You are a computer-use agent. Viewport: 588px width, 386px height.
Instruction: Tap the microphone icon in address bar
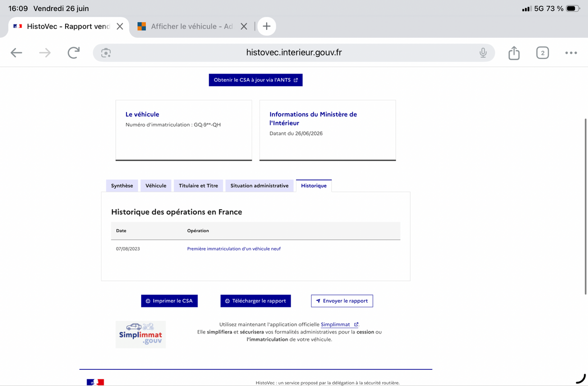[483, 53]
